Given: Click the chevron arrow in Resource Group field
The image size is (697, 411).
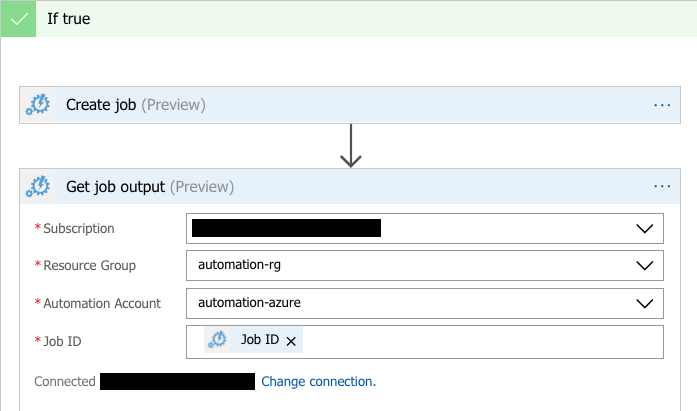Looking at the screenshot, I should 644,266.
